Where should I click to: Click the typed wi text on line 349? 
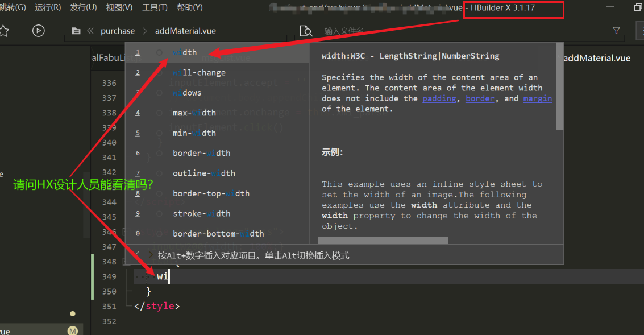click(162, 276)
